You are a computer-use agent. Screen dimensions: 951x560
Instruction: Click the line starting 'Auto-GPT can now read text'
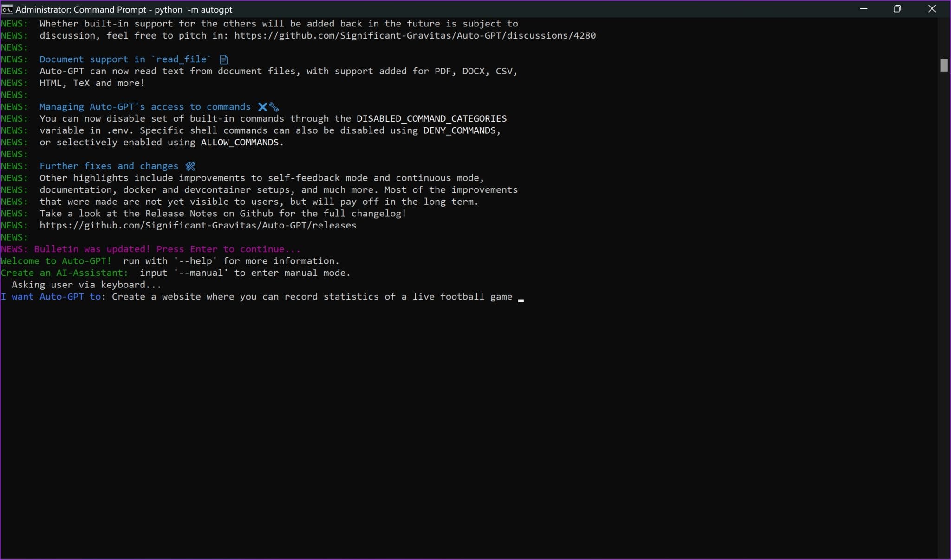tap(278, 71)
